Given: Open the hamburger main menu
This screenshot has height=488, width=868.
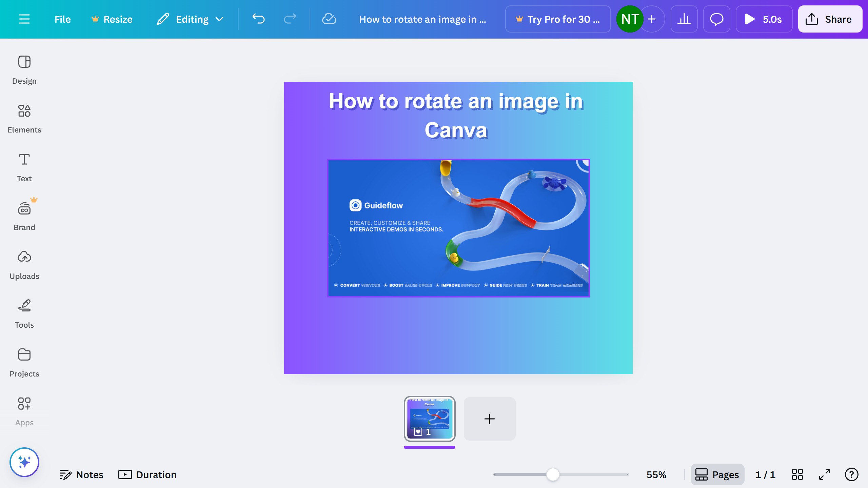Looking at the screenshot, I should point(24,19).
